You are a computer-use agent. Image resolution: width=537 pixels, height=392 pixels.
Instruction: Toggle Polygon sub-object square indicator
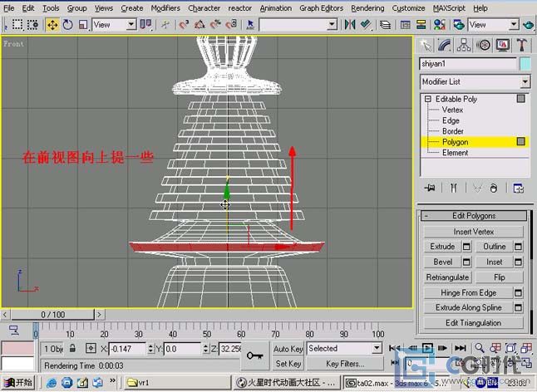coord(520,142)
